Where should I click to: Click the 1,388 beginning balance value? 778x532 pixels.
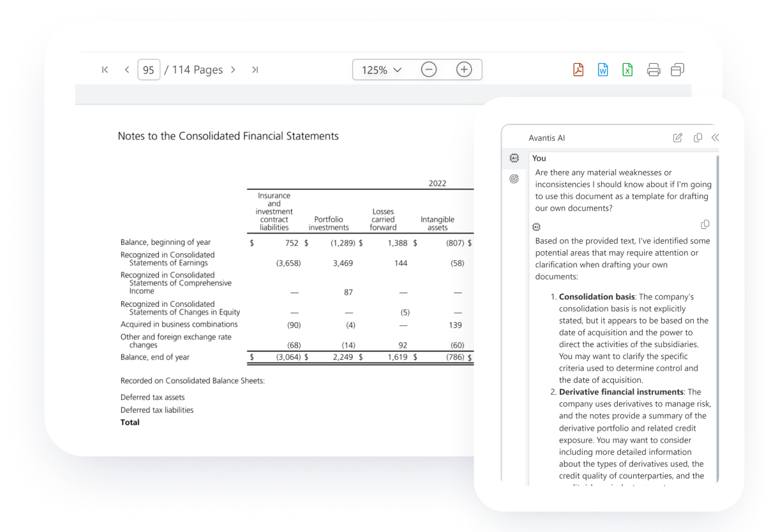tap(398, 242)
